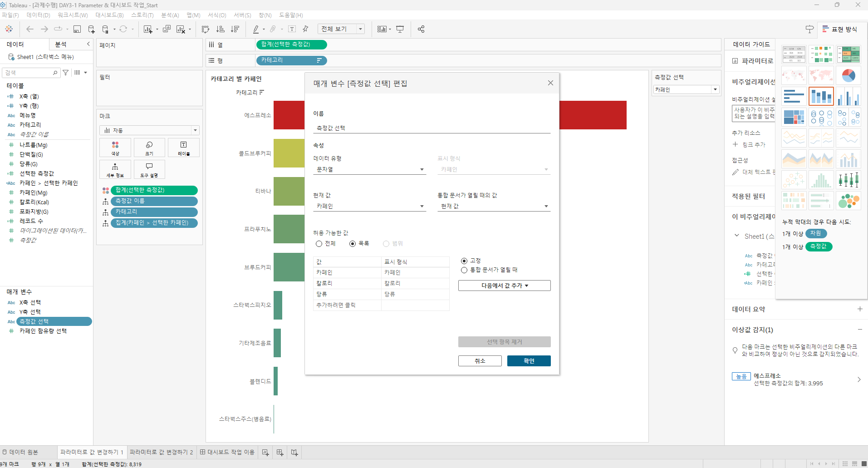This screenshot has width=868, height=468.
Task: Click the sort descending icon
Action: coord(235,29)
